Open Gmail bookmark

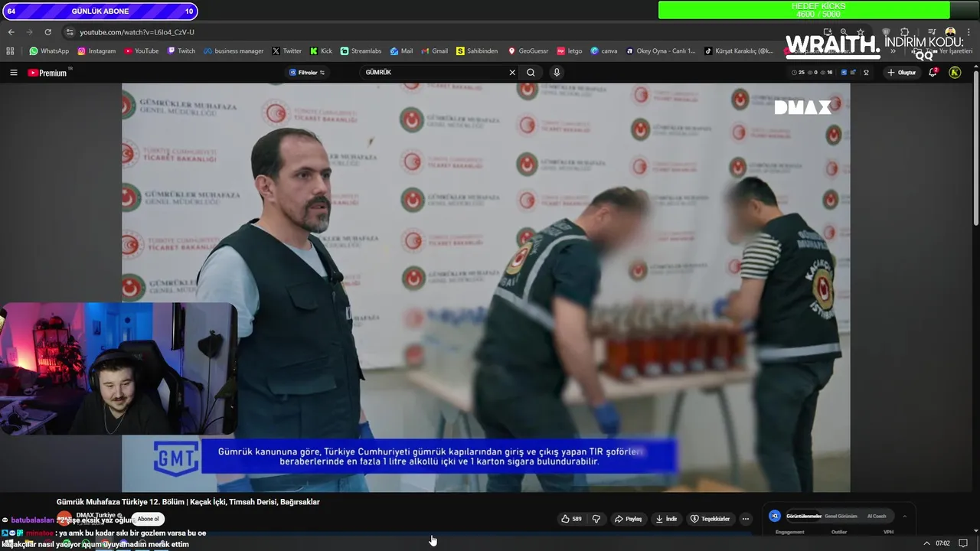434,51
